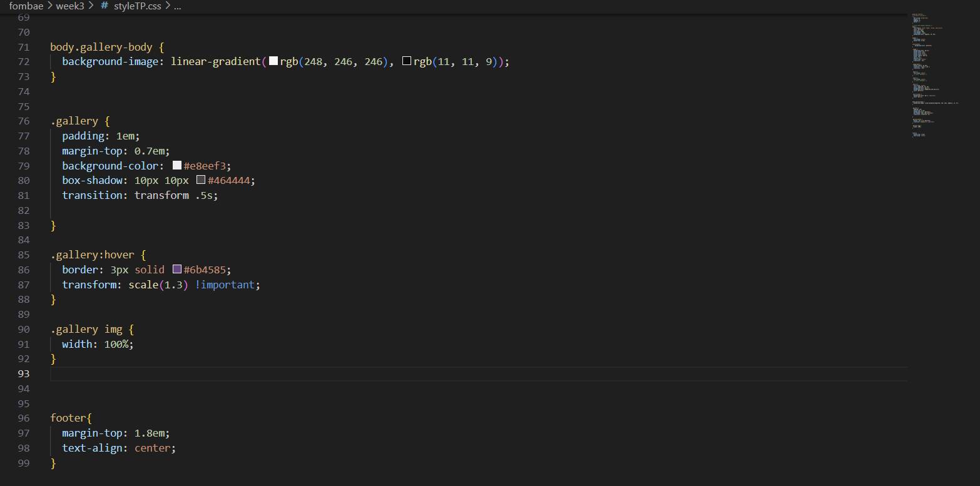Image resolution: width=980 pixels, height=486 pixels.
Task: Open the rgb(248, 246, 246) color swatch
Action: coord(273,61)
